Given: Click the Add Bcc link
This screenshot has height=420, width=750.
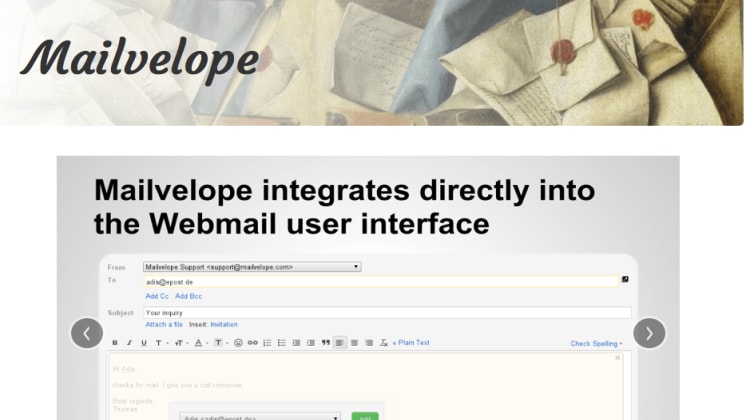Looking at the screenshot, I should click(188, 296).
